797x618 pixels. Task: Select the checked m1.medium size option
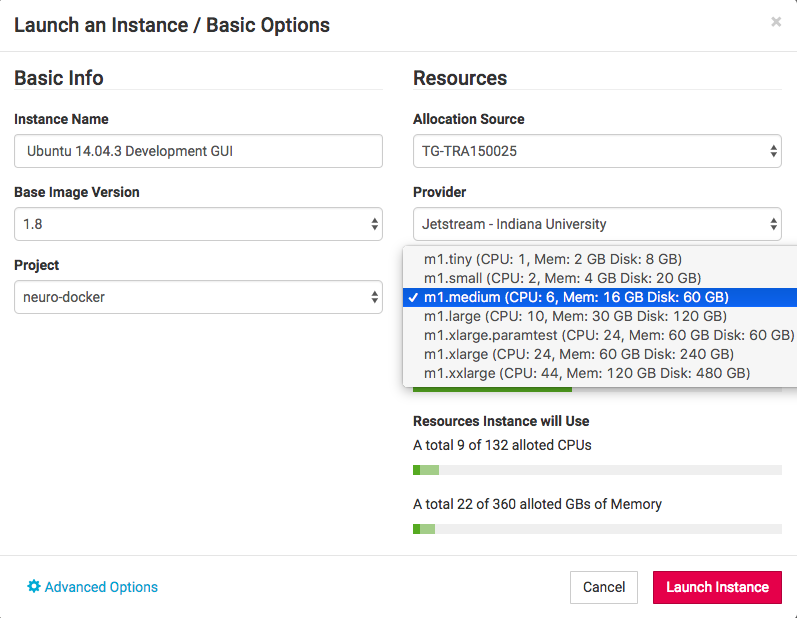tap(576, 297)
